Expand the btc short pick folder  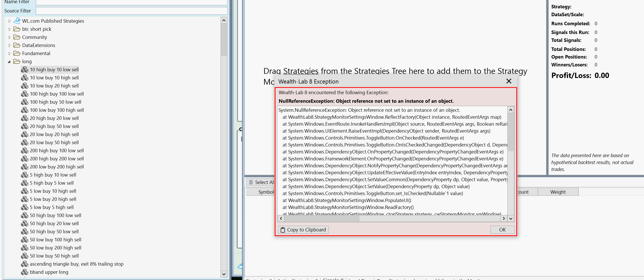(x=9, y=29)
